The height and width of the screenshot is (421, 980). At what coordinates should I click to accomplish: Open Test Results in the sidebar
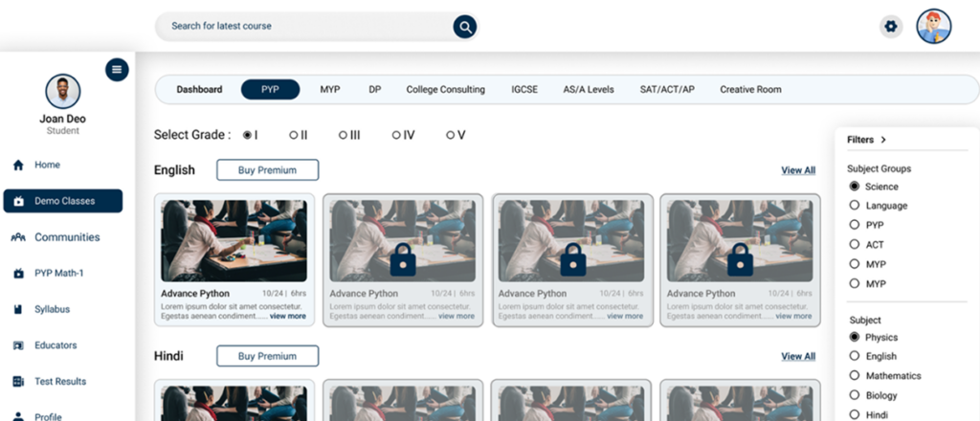(59, 382)
